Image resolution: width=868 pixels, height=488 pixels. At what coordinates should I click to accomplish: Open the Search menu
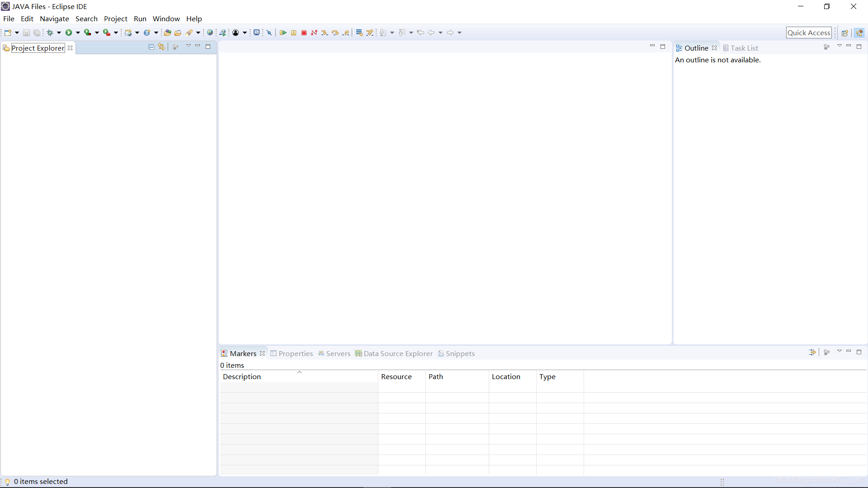point(86,19)
